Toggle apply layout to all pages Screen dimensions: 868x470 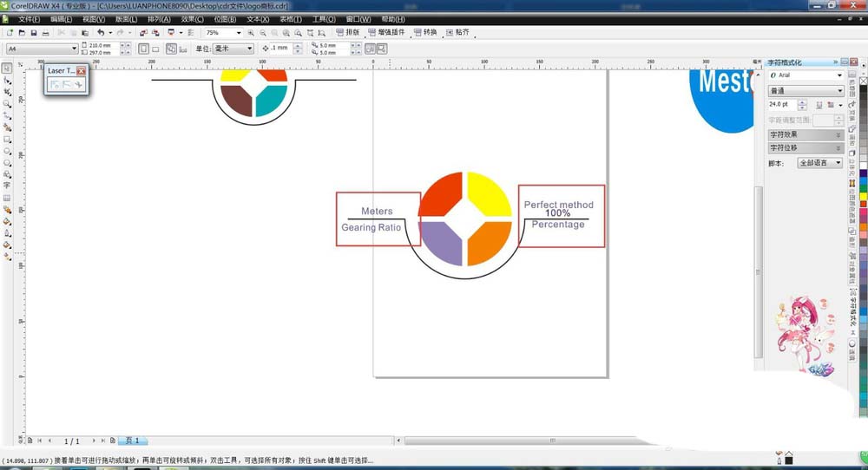[x=171, y=49]
